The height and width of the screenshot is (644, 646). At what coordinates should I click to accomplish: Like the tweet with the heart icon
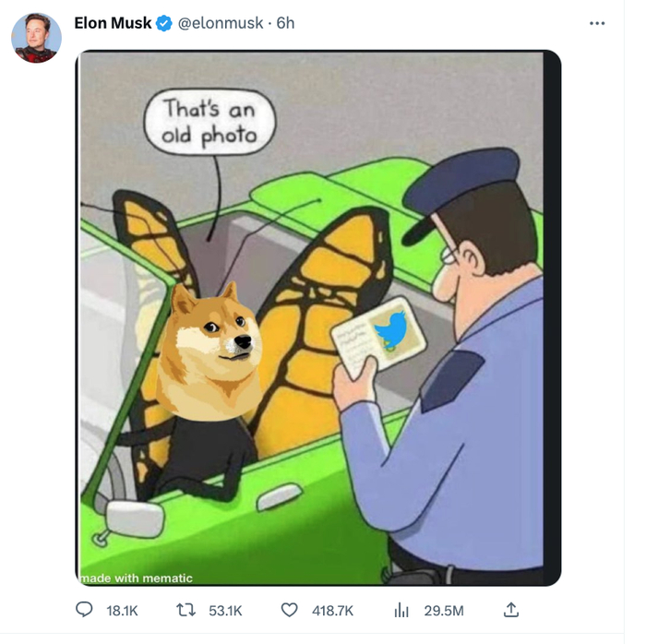coord(290,610)
